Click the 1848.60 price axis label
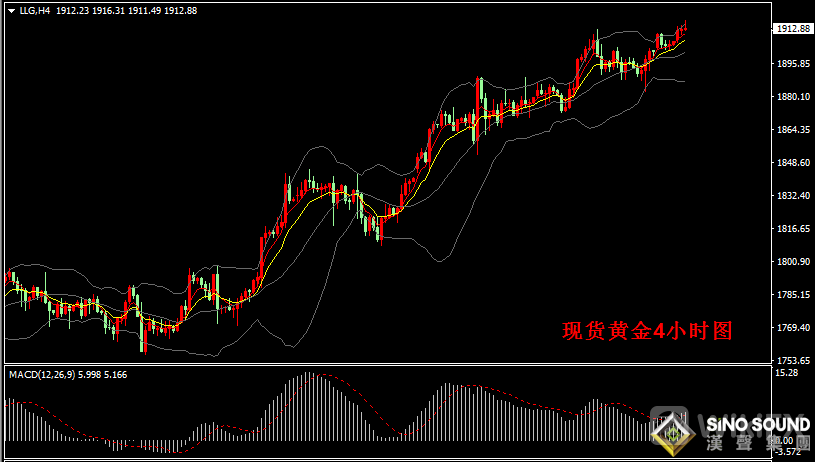This screenshot has width=815, height=462. pos(792,163)
